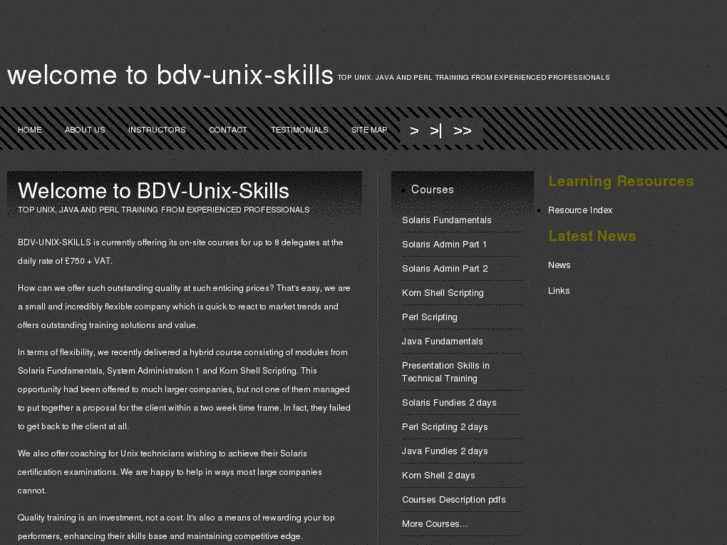Screen dimensions: 727x545
Task: Open the INSTRUCTORS menu item
Action: pos(157,130)
